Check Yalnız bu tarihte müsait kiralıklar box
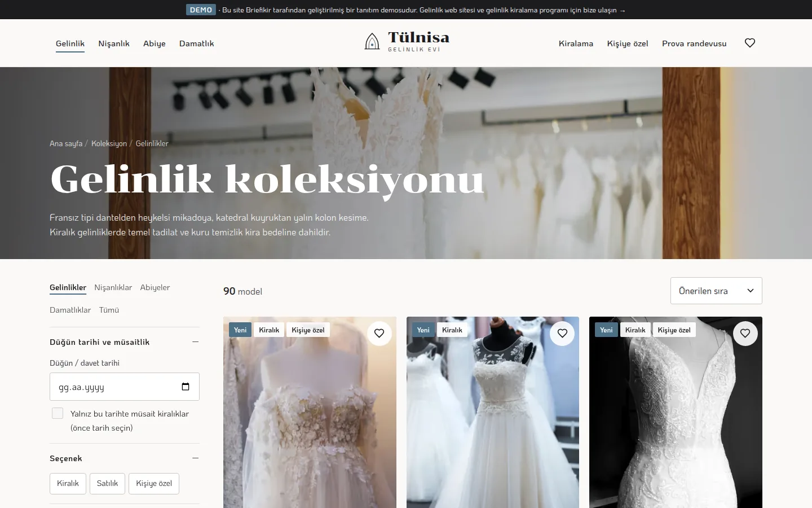The width and height of the screenshot is (812, 508). (x=58, y=413)
